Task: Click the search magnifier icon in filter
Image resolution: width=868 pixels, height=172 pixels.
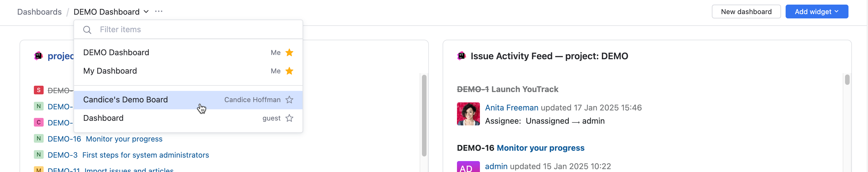Action: (87, 30)
